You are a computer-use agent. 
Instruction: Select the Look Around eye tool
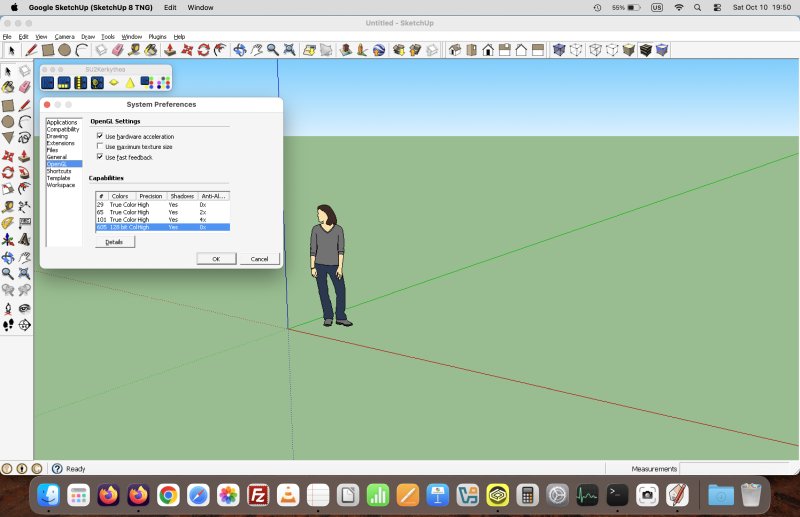24,308
